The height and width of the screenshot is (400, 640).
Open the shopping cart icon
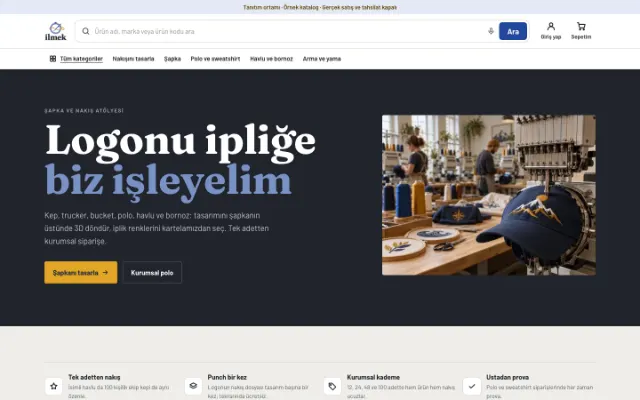coord(581,27)
